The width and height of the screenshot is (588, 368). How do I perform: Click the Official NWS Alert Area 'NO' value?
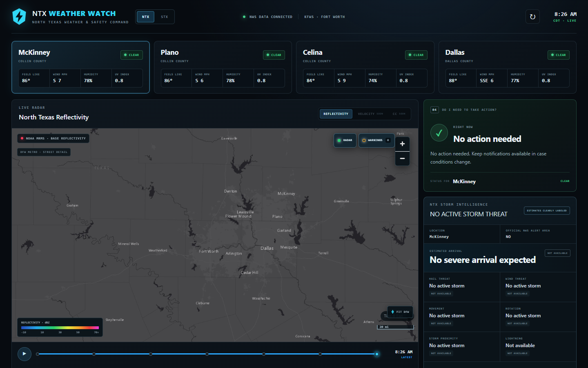click(x=508, y=237)
